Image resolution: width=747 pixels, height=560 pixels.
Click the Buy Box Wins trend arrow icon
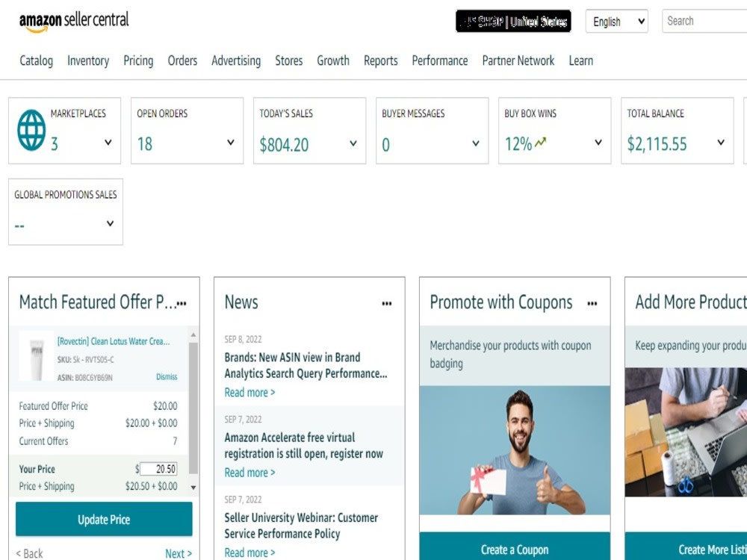pyautogui.click(x=540, y=142)
